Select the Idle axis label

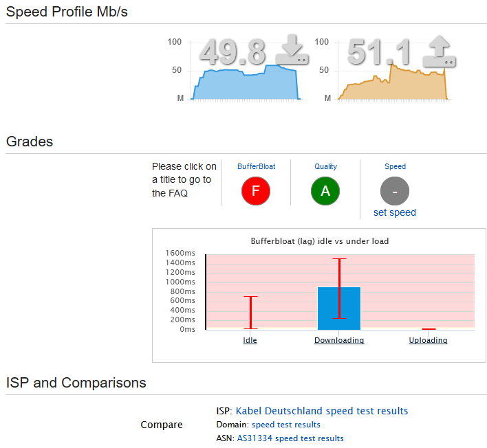[250, 340]
